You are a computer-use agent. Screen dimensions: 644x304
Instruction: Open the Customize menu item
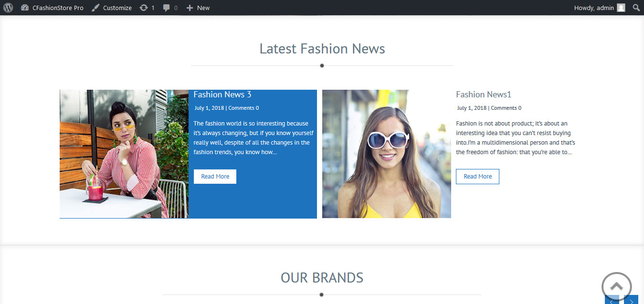click(112, 8)
